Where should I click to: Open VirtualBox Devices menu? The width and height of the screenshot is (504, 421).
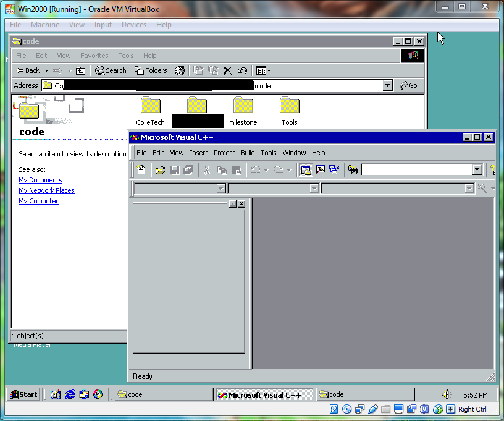tap(133, 25)
